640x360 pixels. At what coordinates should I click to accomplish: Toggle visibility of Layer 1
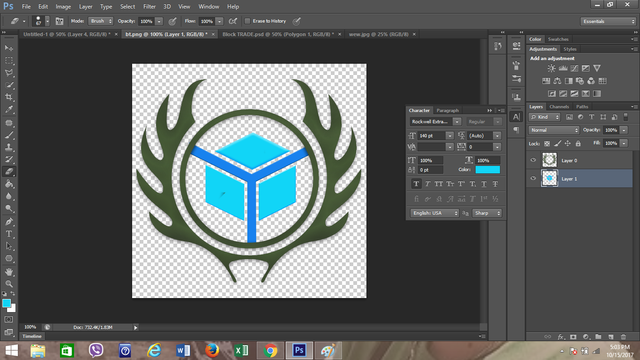(x=533, y=178)
